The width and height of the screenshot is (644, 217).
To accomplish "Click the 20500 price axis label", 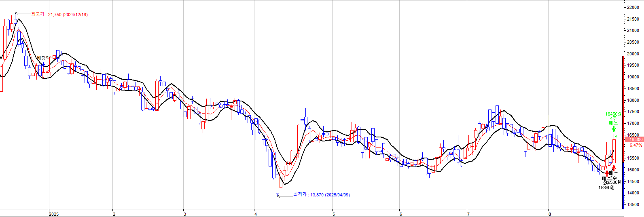I will tap(633, 42).
